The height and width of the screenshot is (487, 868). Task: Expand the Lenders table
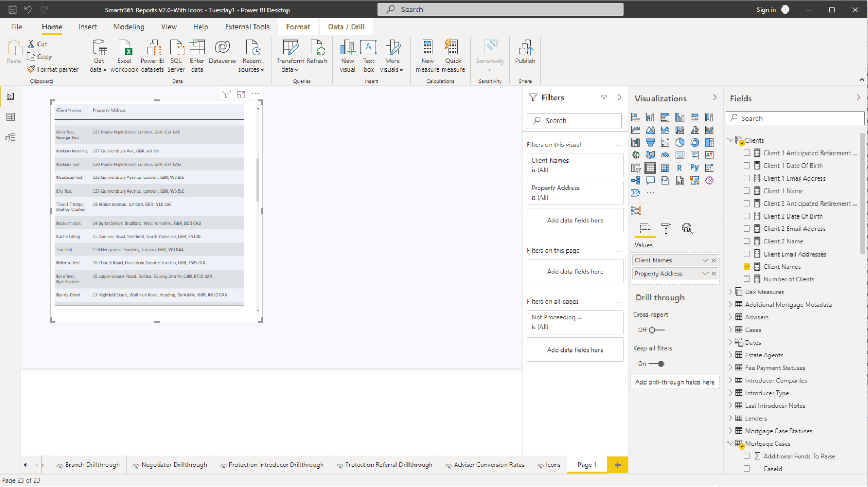730,418
